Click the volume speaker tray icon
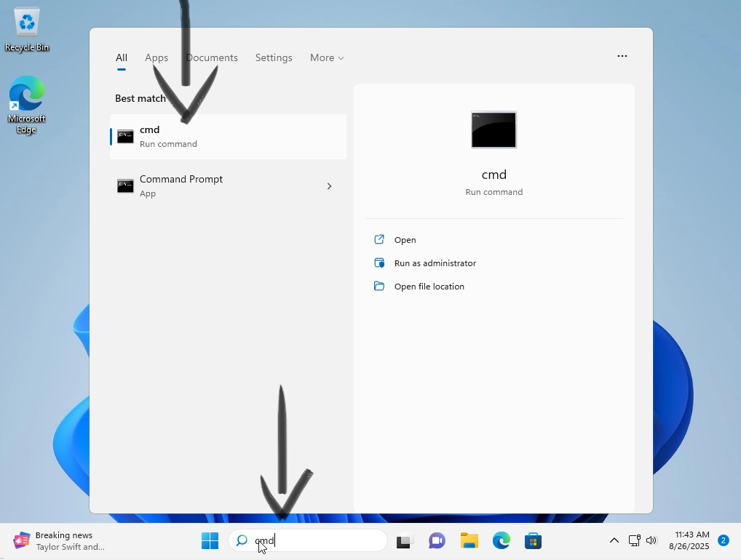Viewport: 741px width, 560px height. pos(651,541)
